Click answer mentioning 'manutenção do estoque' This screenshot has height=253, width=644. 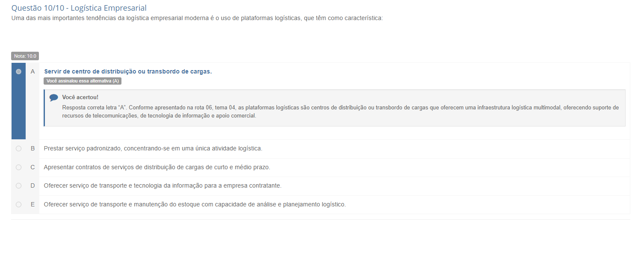[195, 204]
